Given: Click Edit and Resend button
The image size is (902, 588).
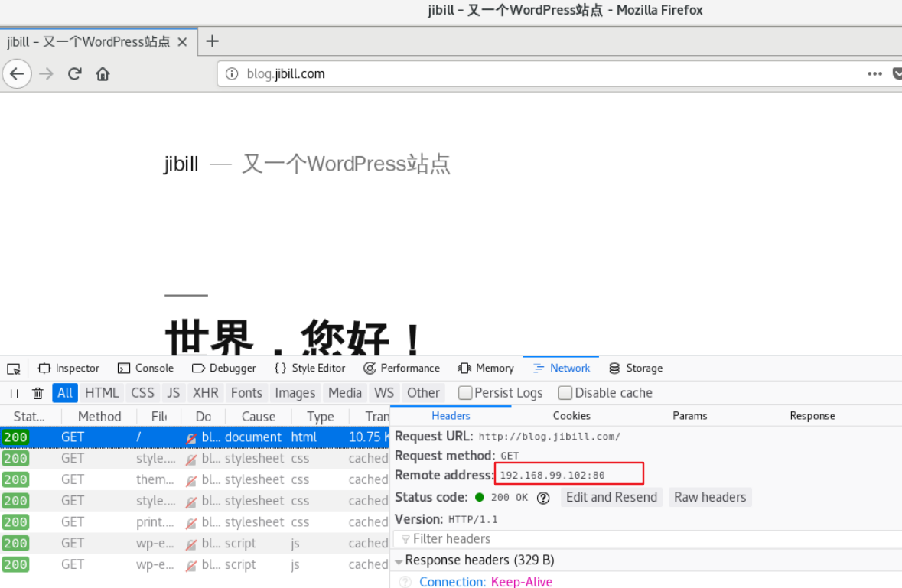Looking at the screenshot, I should 611,498.
